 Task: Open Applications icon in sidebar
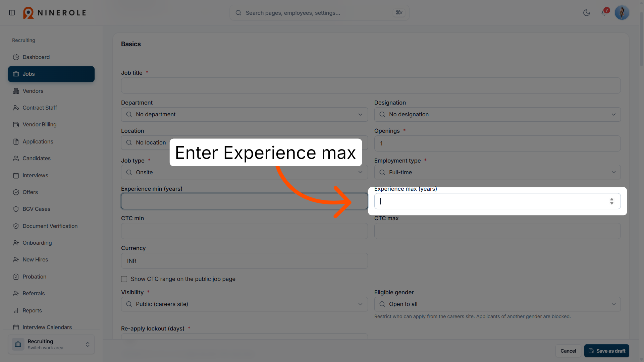16,141
